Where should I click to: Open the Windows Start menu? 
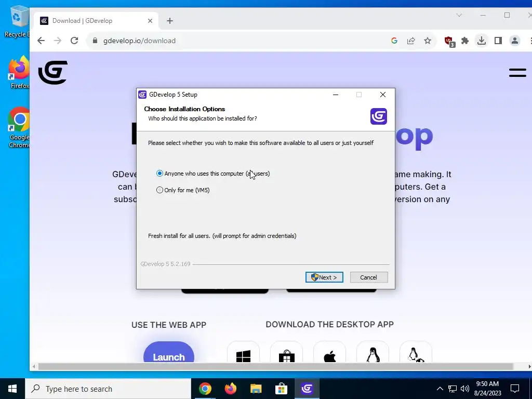point(12,389)
